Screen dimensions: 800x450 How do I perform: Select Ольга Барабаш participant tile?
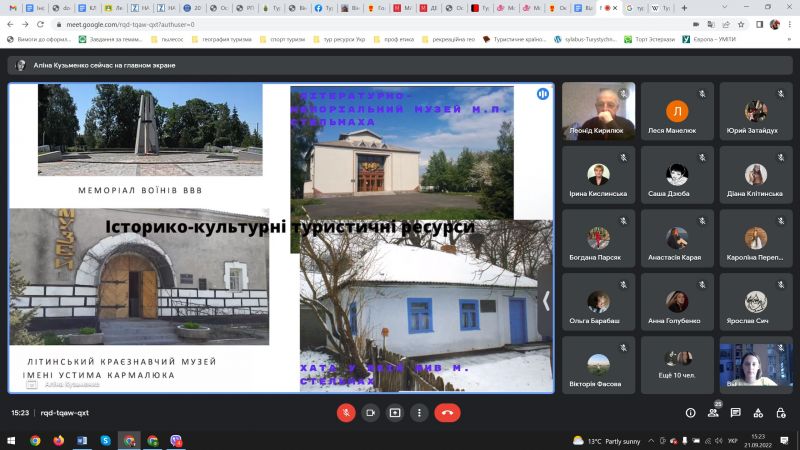(598, 302)
